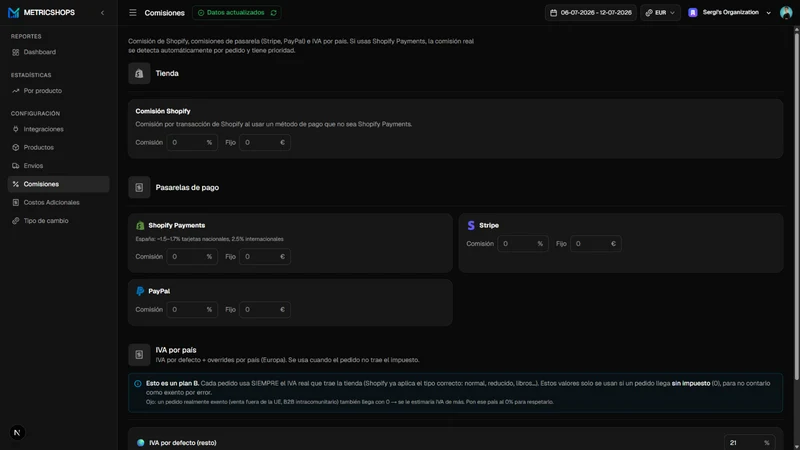Focus Shopify Payments Comisión percent field
Viewport: 800px width, 450px height.
click(192, 257)
